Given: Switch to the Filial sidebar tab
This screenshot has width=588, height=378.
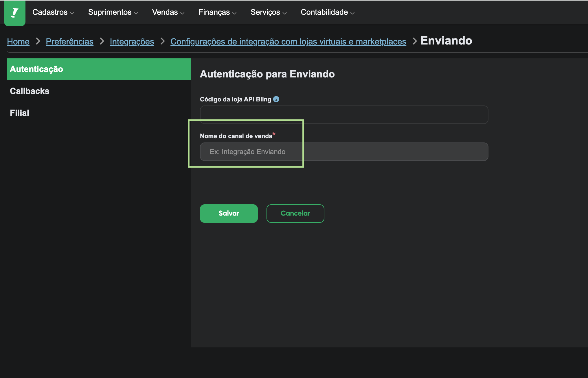Looking at the screenshot, I should (99, 113).
